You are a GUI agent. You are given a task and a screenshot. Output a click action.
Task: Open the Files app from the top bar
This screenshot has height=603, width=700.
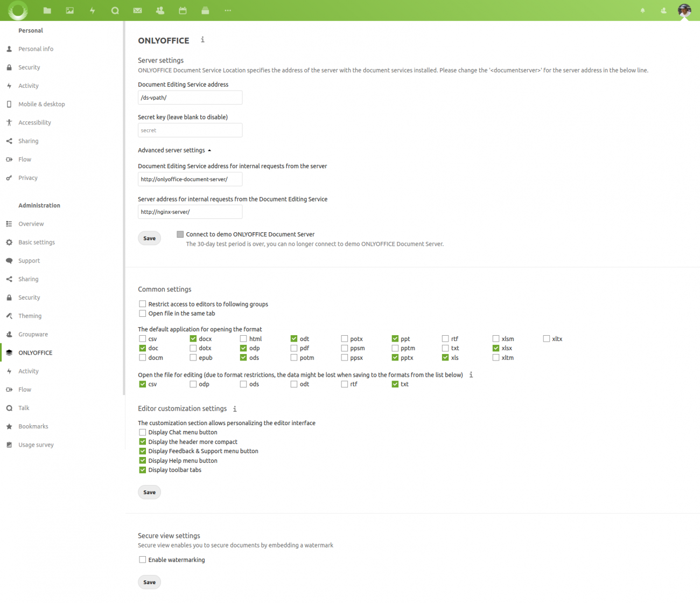point(47,10)
